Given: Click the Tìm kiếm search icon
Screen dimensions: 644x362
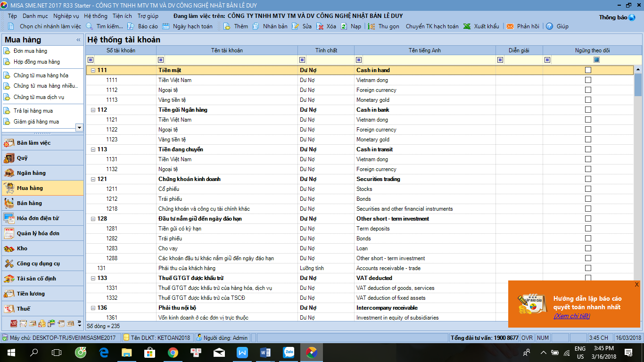Looking at the screenshot, I should 89,26.
